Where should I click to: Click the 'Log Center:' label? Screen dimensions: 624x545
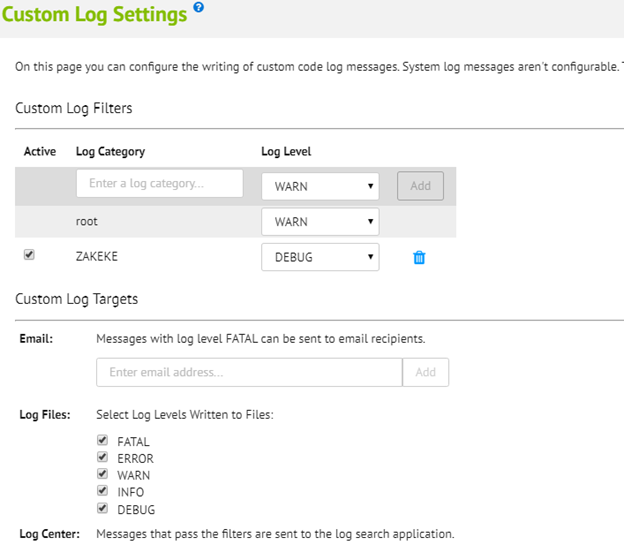click(49, 534)
